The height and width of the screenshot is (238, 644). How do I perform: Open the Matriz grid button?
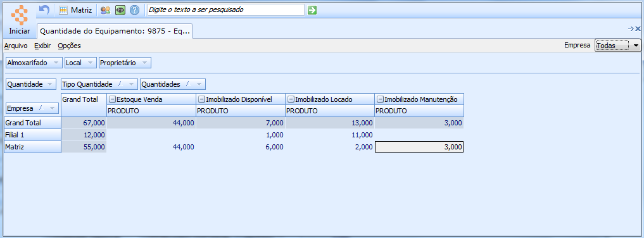click(x=75, y=10)
